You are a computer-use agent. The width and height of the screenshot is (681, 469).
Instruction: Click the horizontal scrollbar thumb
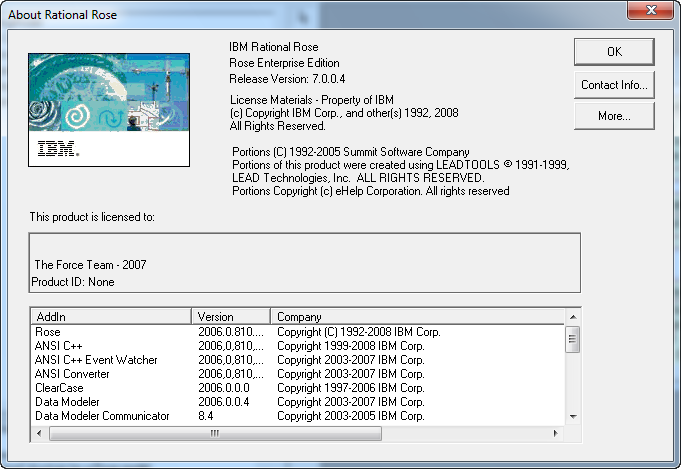pos(215,433)
